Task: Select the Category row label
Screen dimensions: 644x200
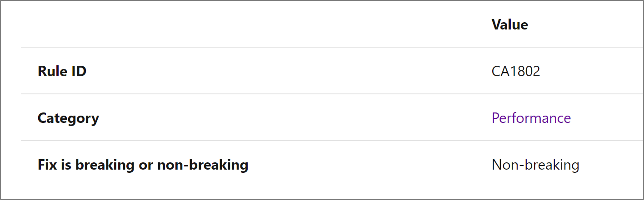Action: 68,118
